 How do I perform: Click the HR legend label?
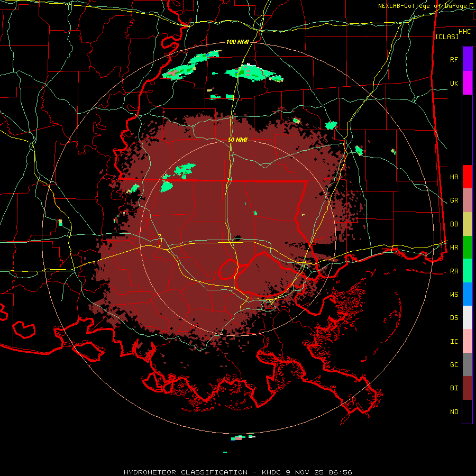coord(454,248)
